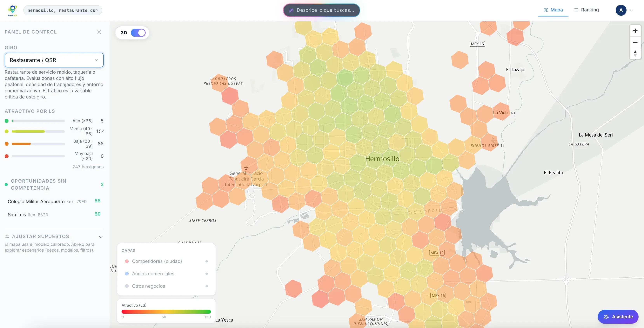Viewport: 644px width, 328px height.
Task: Switch to the Mapa tab
Action: pos(553,10)
